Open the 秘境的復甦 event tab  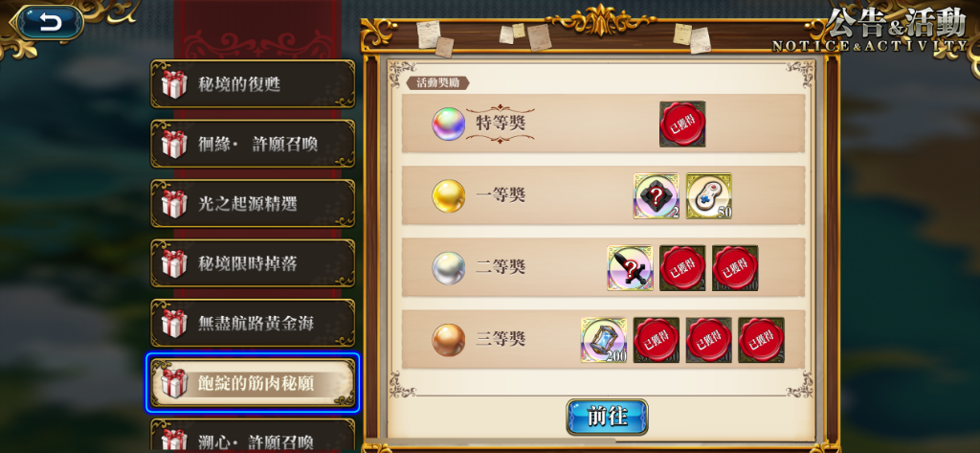[253, 84]
